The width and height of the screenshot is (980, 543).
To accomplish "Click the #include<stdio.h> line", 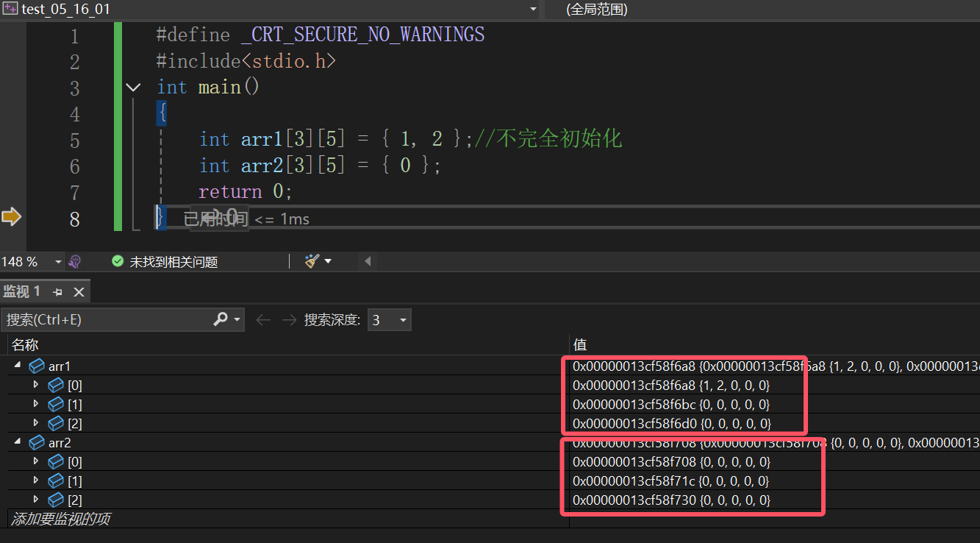I will click(246, 61).
